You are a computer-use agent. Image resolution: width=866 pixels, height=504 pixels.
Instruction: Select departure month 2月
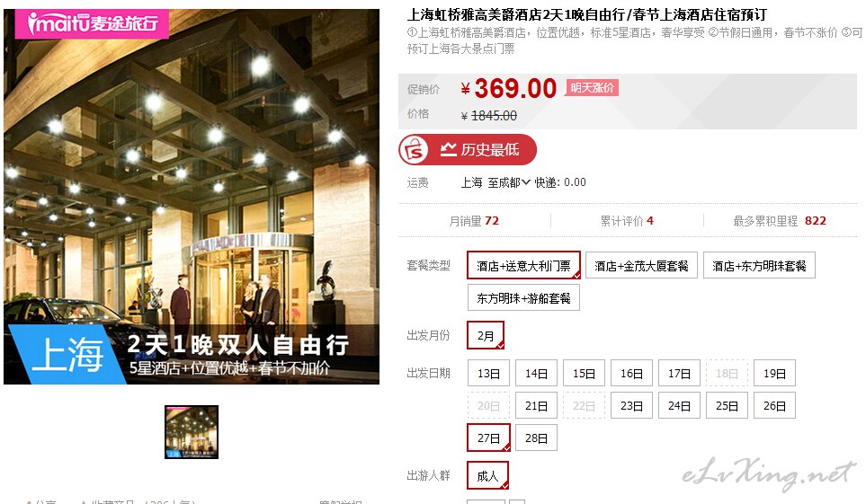[x=486, y=336]
